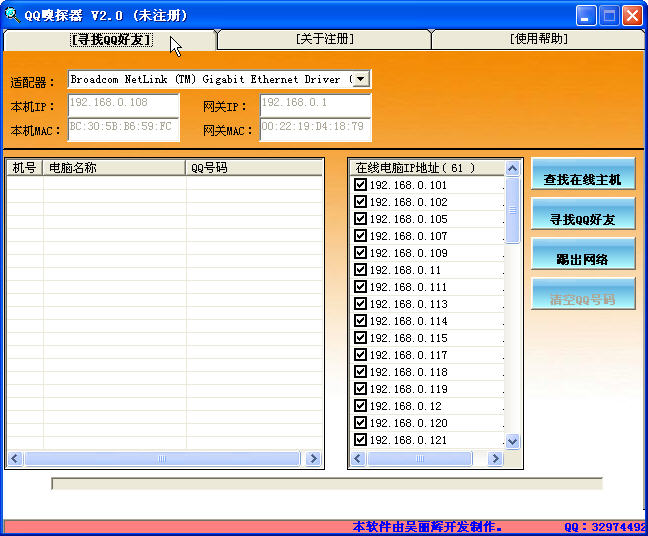Image resolution: width=648 pixels, height=536 pixels.
Task: Click the QQ sniffer magnifier title icon
Action: (x=11, y=15)
